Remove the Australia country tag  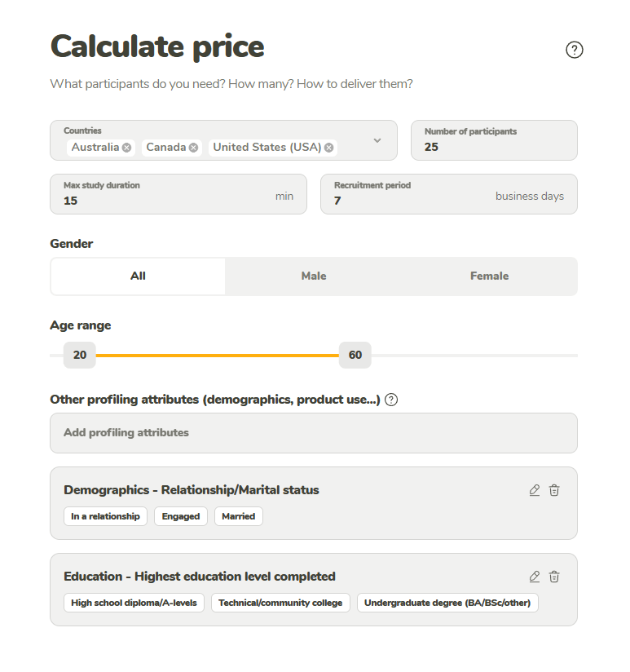(126, 148)
